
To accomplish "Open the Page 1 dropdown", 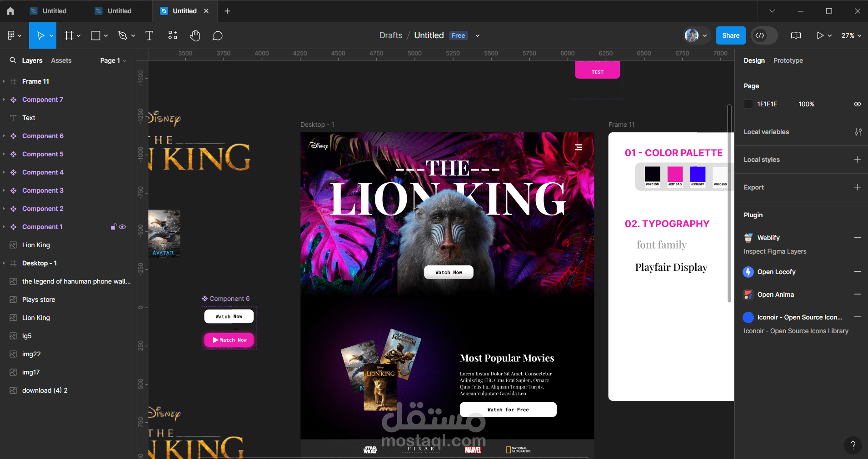I will 113,60.
